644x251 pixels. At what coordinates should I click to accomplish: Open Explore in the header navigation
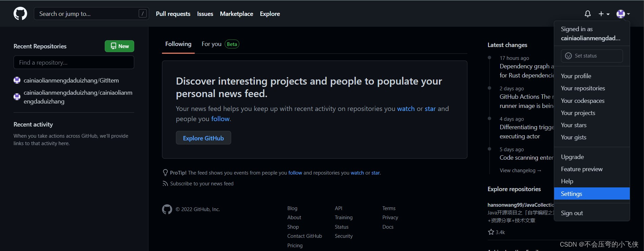click(x=270, y=14)
